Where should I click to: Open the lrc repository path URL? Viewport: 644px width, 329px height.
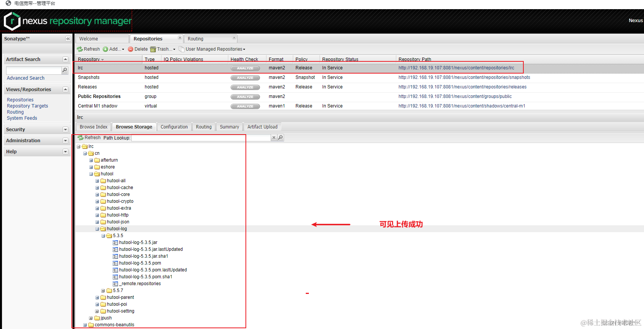pyautogui.click(x=456, y=68)
